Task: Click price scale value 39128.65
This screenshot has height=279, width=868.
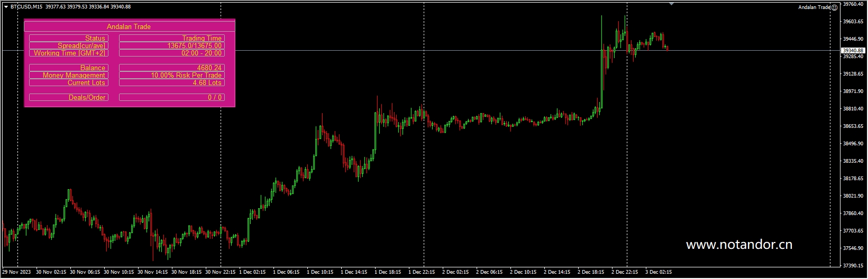Action: coord(853,74)
